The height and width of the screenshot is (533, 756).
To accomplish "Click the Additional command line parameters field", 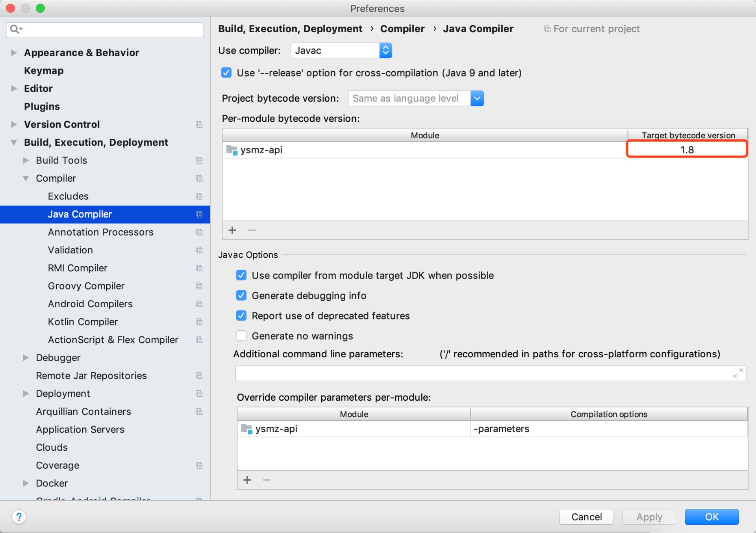I will pos(482,373).
